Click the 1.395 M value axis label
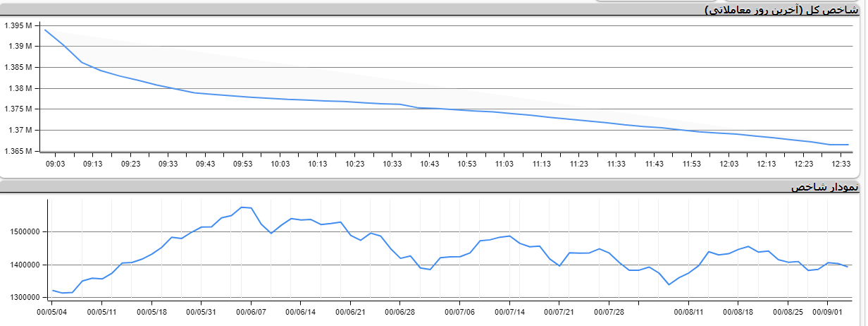Screen dimensions: 868x326 click(x=18, y=26)
